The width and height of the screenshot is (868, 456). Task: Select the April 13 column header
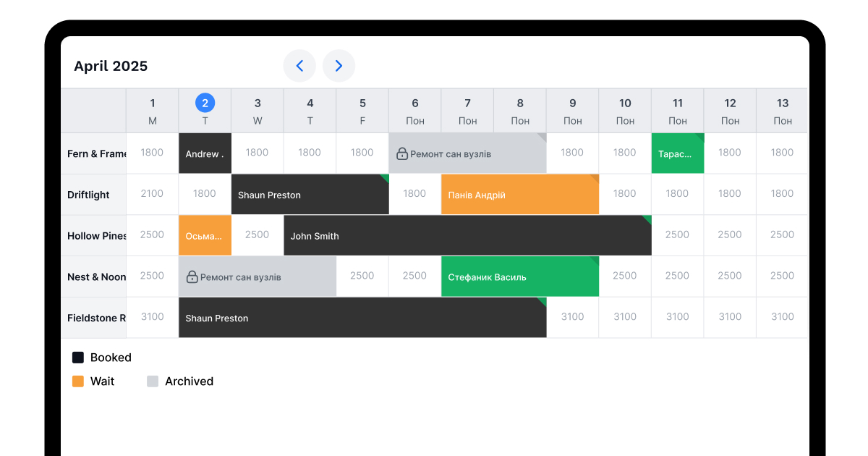coord(783,110)
